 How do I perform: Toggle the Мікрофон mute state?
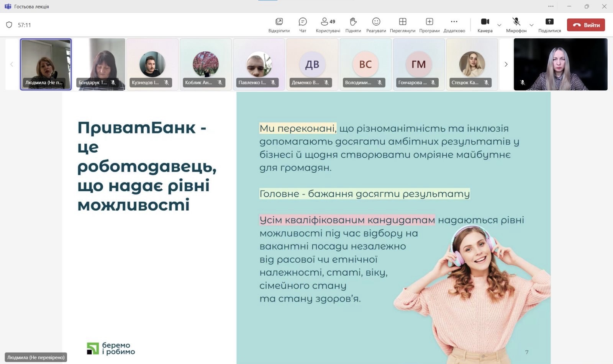coord(516,25)
